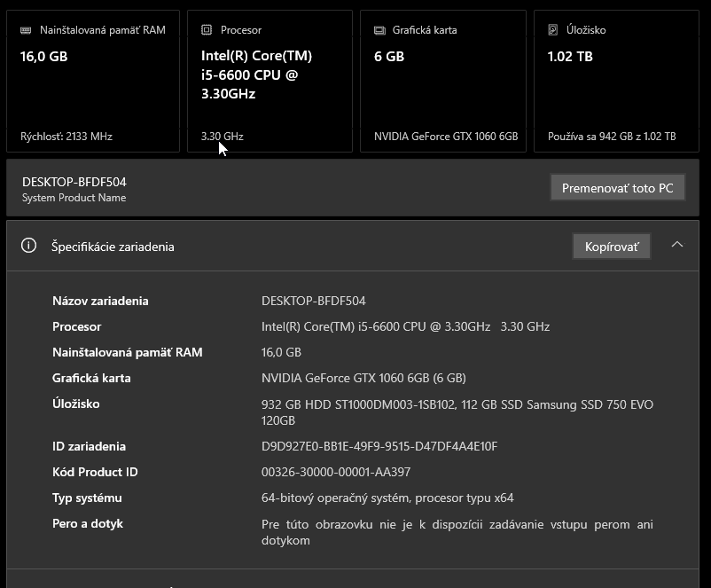Click the NVIDIA GeForce GTX 1060 6GB entry
Viewport: 711px width, 588px height.
point(442,137)
